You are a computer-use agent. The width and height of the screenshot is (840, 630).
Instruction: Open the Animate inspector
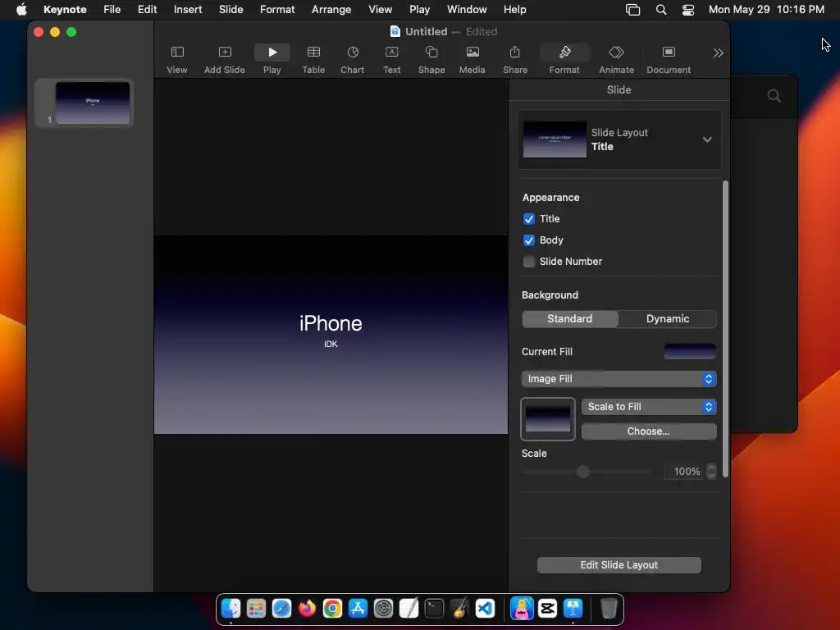tap(617, 60)
